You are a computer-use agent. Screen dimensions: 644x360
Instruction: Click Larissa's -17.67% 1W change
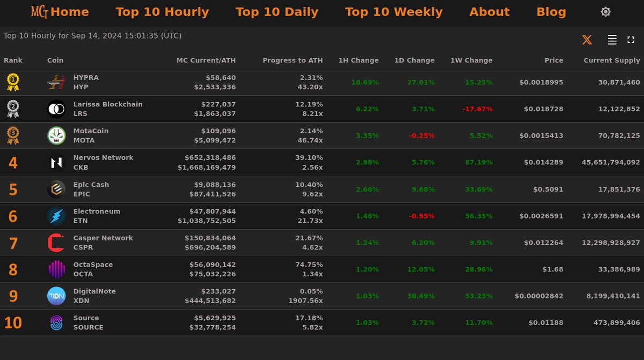(477, 109)
